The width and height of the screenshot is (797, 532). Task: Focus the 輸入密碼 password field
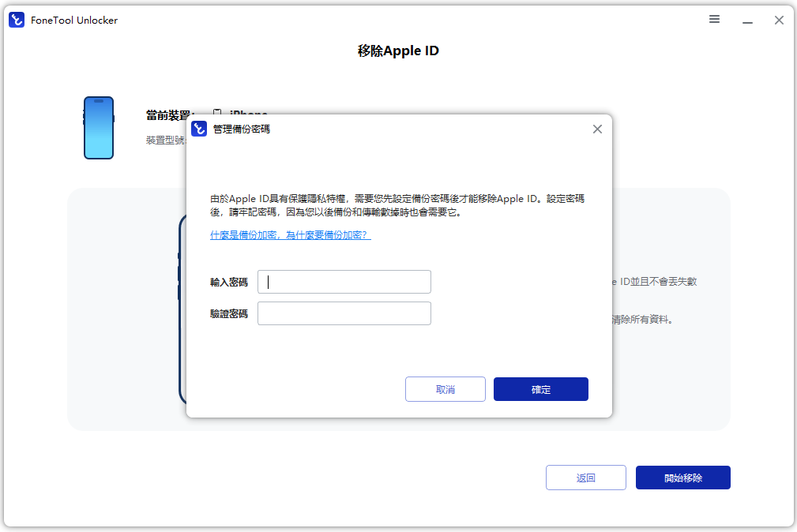click(344, 282)
